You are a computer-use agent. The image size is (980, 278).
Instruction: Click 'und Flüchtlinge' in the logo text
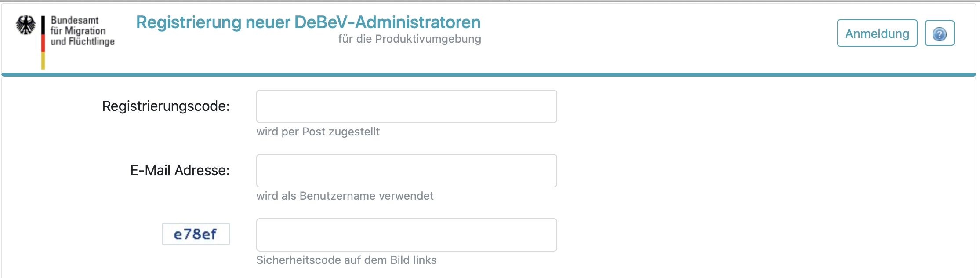83,41
